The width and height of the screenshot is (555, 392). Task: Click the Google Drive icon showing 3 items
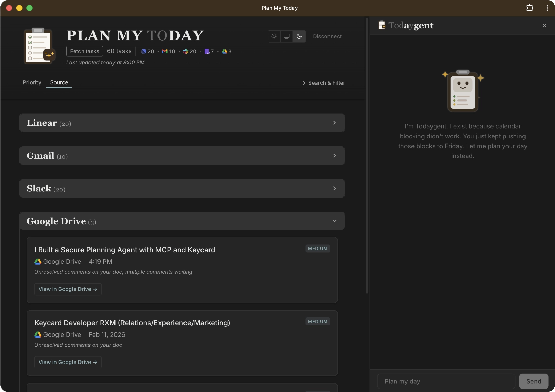tap(224, 51)
